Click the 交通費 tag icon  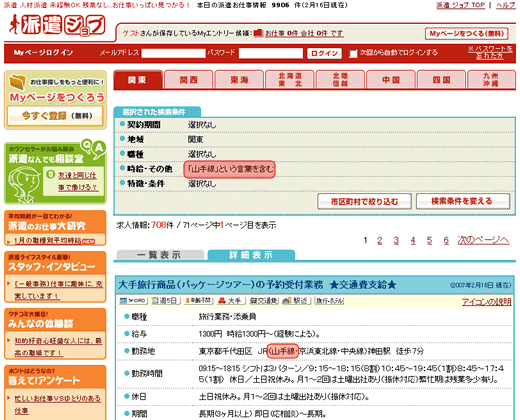pos(263,301)
